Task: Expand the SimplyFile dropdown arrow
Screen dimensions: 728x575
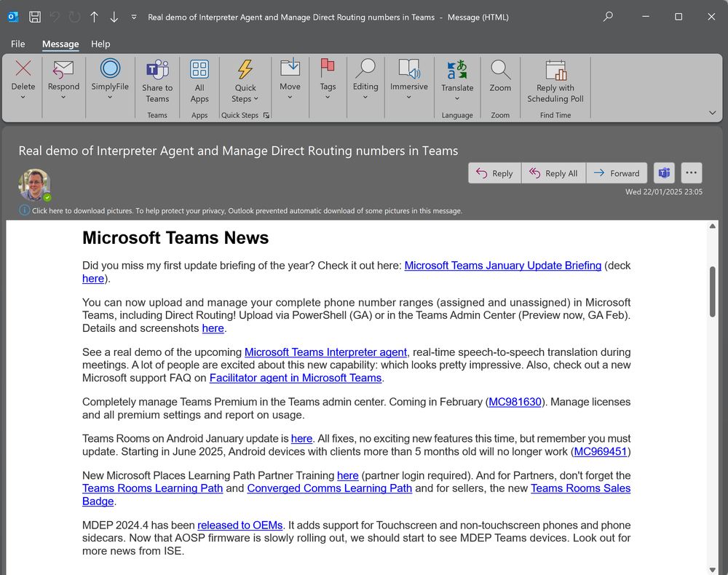Action: (x=110, y=98)
